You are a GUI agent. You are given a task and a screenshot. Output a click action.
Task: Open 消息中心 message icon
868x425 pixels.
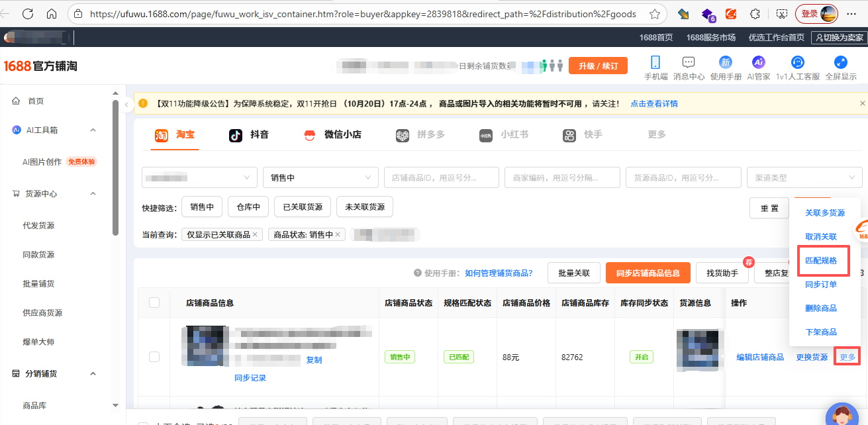click(689, 62)
